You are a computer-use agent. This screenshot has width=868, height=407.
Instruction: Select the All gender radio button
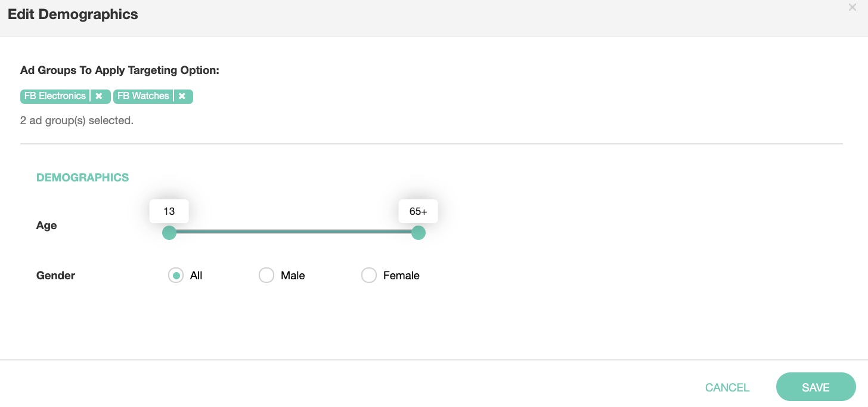point(176,275)
